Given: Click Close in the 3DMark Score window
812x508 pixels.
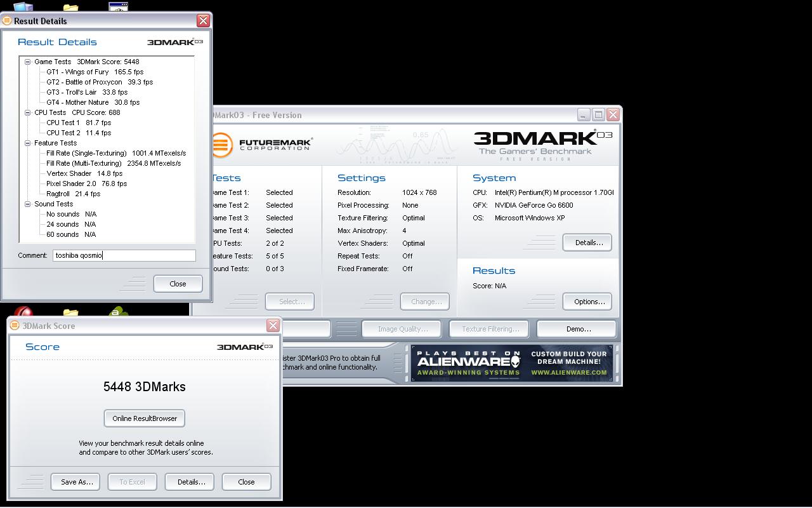Looking at the screenshot, I should 246,482.
